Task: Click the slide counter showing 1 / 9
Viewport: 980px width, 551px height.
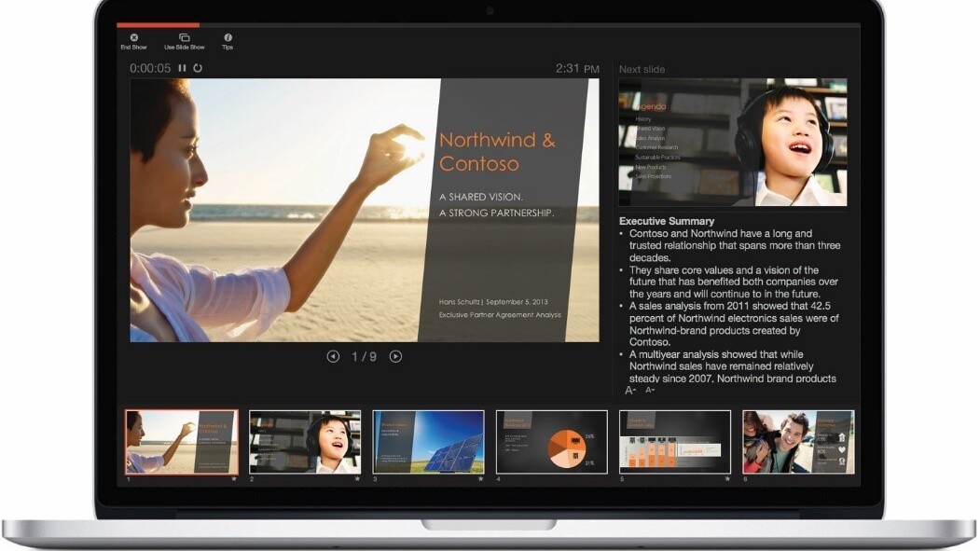Action: (x=365, y=356)
